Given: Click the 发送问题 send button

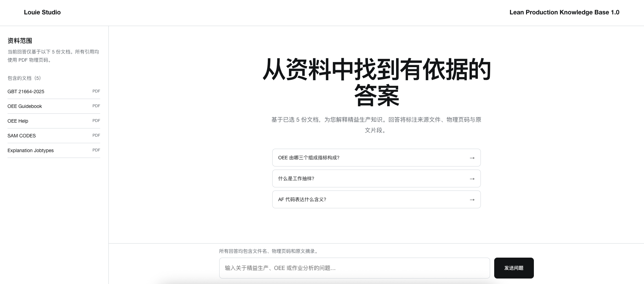Looking at the screenshot, I should pyautogui.click(x=514, y=268).
